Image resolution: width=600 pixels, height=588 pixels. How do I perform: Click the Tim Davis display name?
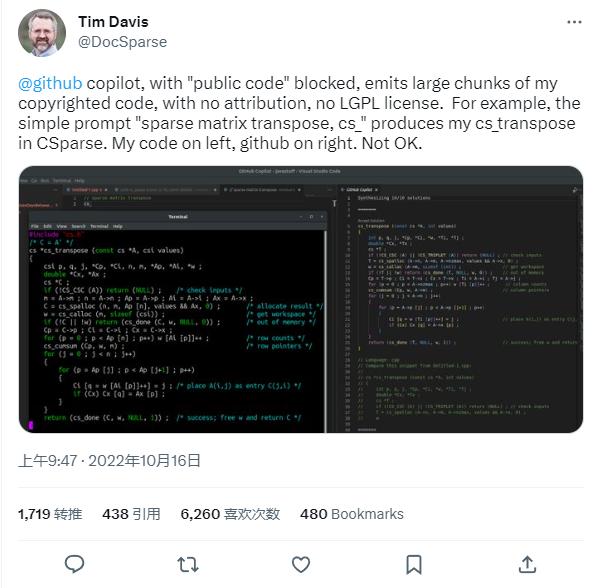tap(113, 22)
